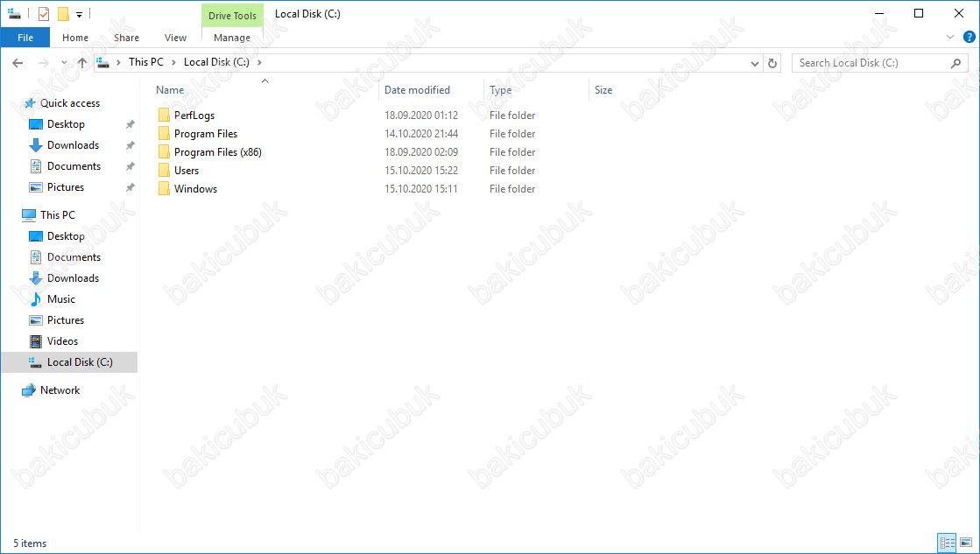Select the Program Files folder icon
The width and height of the screenshot is (980, 554).
click(164, 134)
